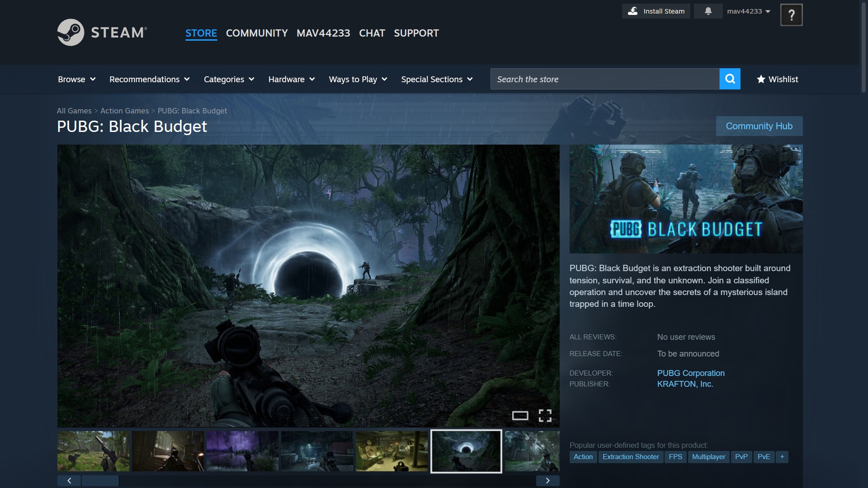Open the SUPPORT menu item

[x=416, y=33]
